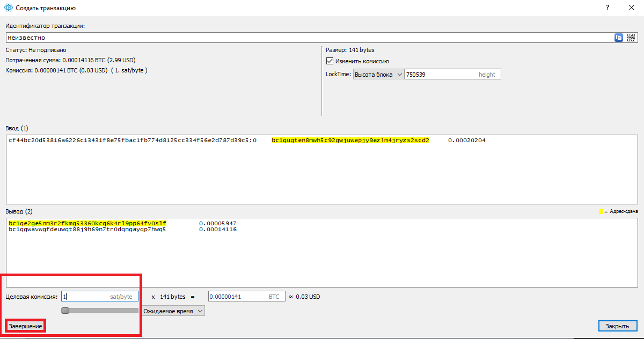Show QR code for the transaction ID
This screenshot has width=644, height=339.
(631, 38)
